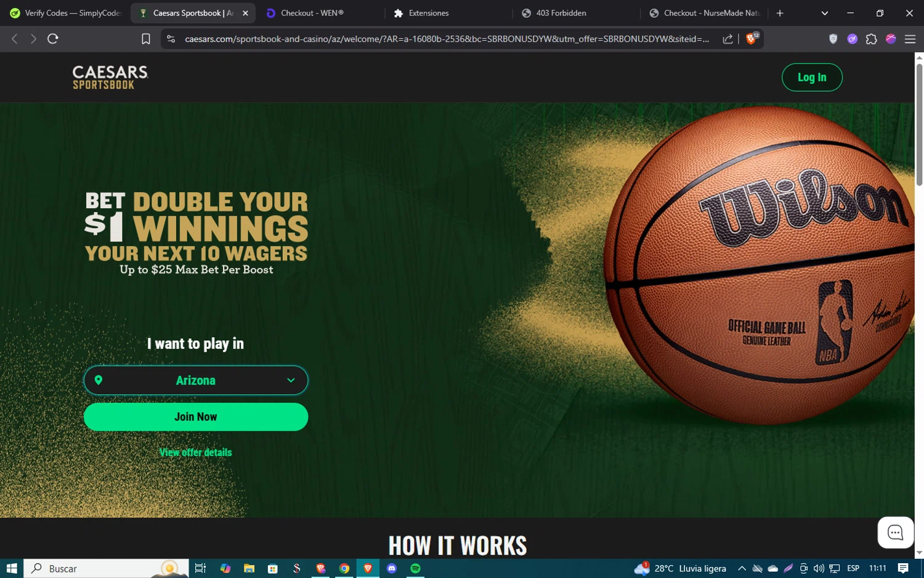924x578 pixels.
Task: Click the pink and purple profile icon
Action: tap(891, 39)
